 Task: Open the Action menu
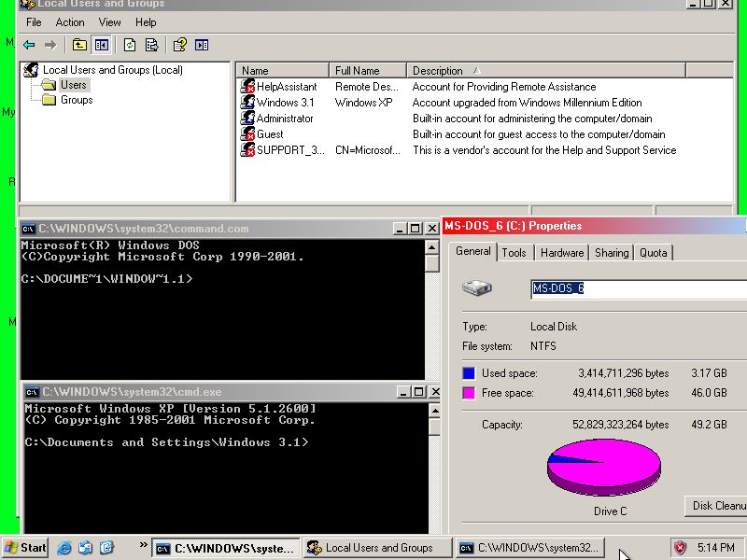[70, 22]
